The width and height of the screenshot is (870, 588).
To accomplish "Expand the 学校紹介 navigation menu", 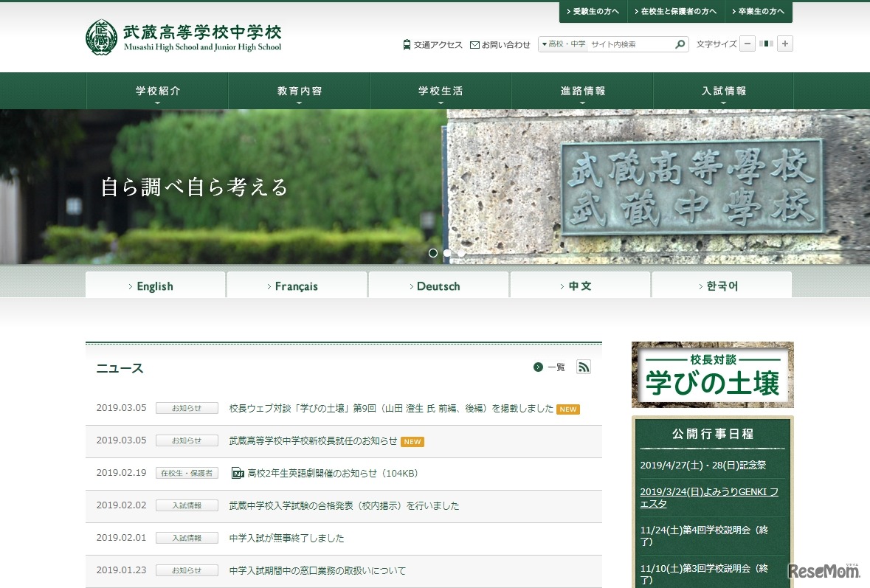I will pyautogui.click(x=156, y=90).
